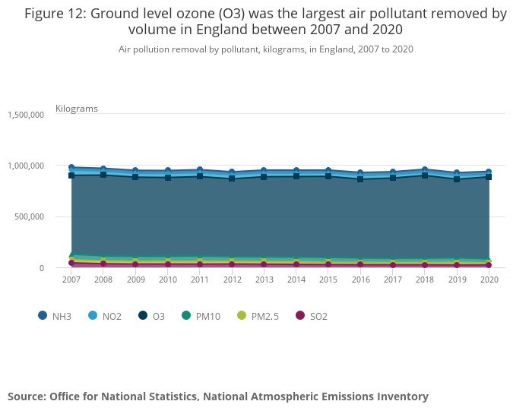Select the O3 data point for 2007
532x417 pixels.
71,175
